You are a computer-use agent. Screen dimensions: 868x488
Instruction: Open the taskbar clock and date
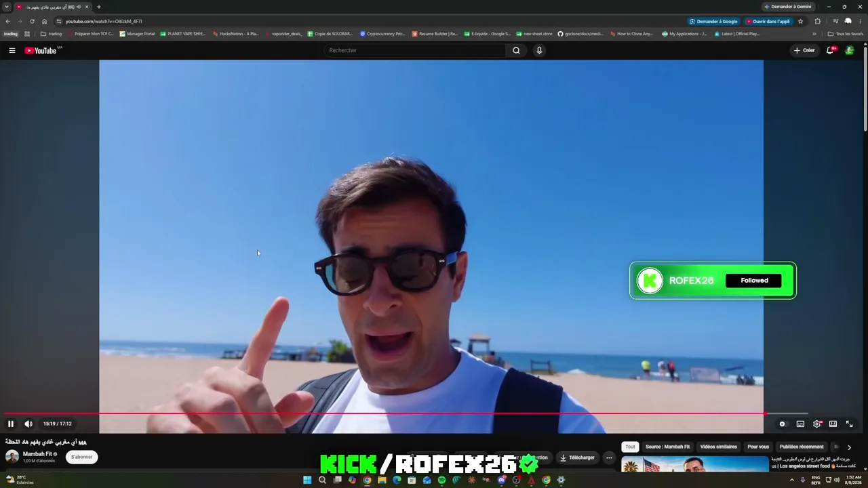[854, 480]
